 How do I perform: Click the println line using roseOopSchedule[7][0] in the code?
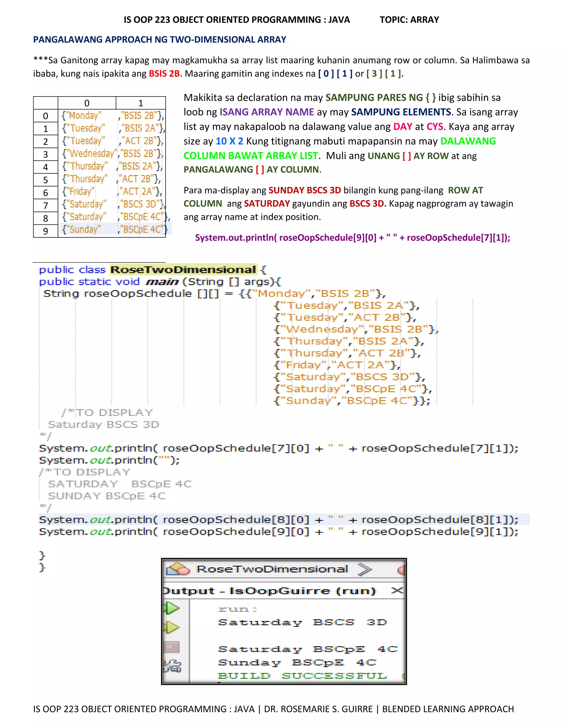278,448
